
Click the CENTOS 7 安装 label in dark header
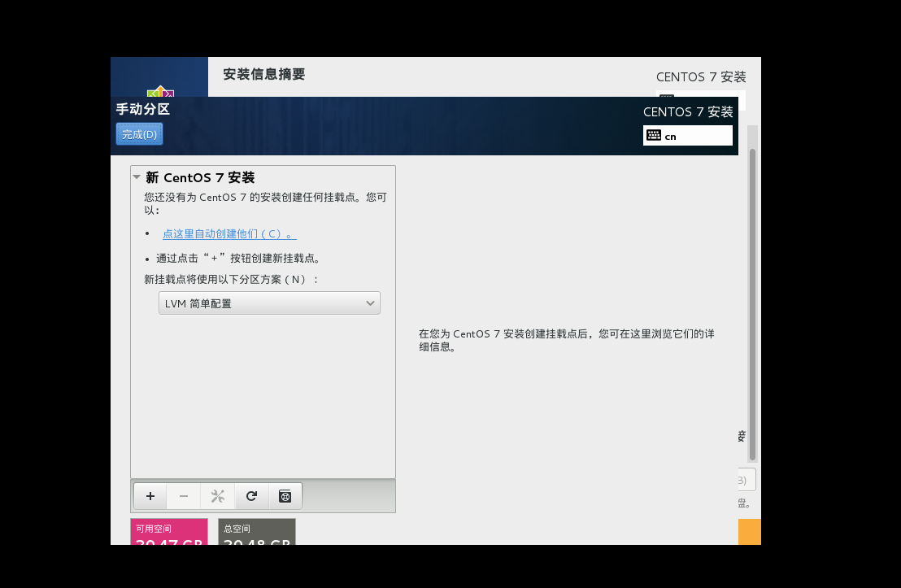click(688, 111)
